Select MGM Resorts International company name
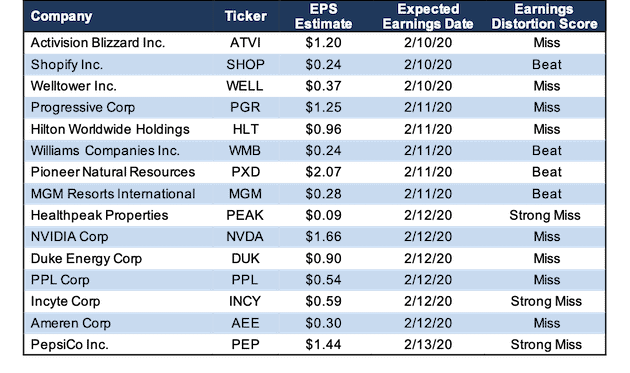Image resolution: width=630 pixels, height=373 pixels. [x=113, y=194]
